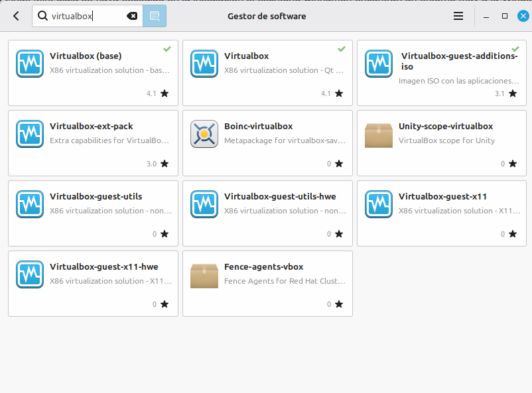Open Virtualbox-guest-additions-iso icon

tap(379, 64)
